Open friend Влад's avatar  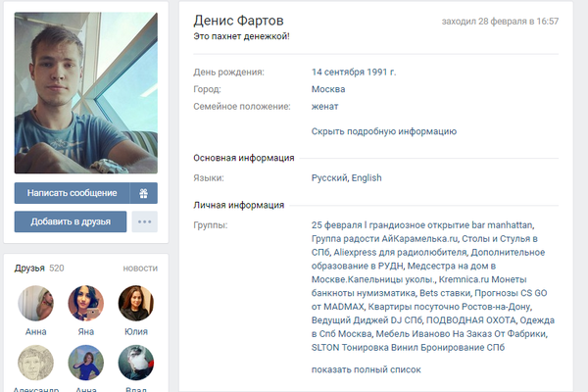136,363
